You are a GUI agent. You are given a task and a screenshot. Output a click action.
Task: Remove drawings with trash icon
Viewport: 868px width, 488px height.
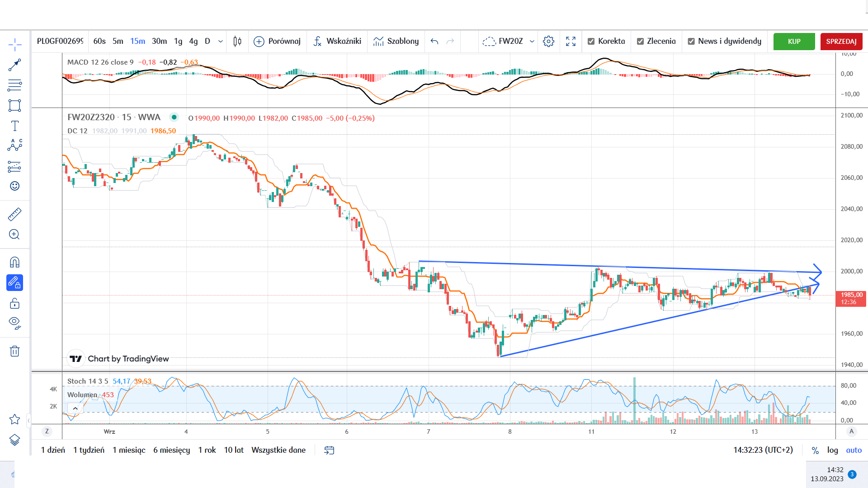click(x=14, y=351)
